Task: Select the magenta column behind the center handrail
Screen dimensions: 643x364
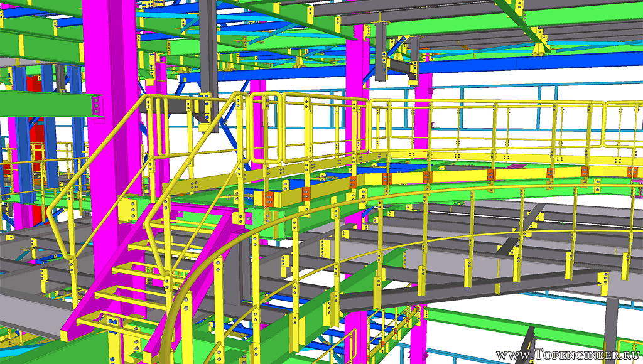Action: (357, 75)
